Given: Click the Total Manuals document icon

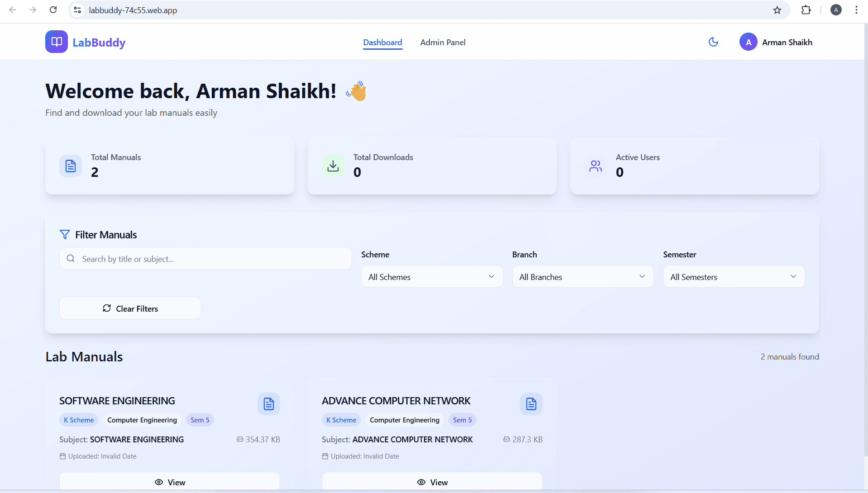Looking at the screenshot, I should [x=71, y=166].
